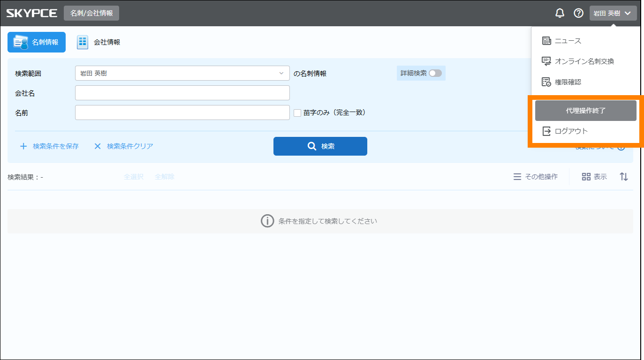
Task: Click the SKYPCE logo
Action: click(31, 13)
